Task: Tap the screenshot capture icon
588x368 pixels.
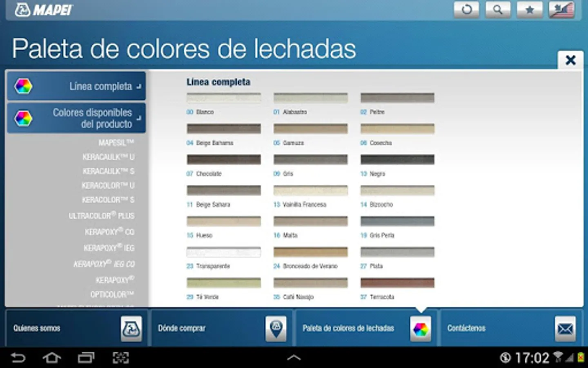Action: pos(120,358)
